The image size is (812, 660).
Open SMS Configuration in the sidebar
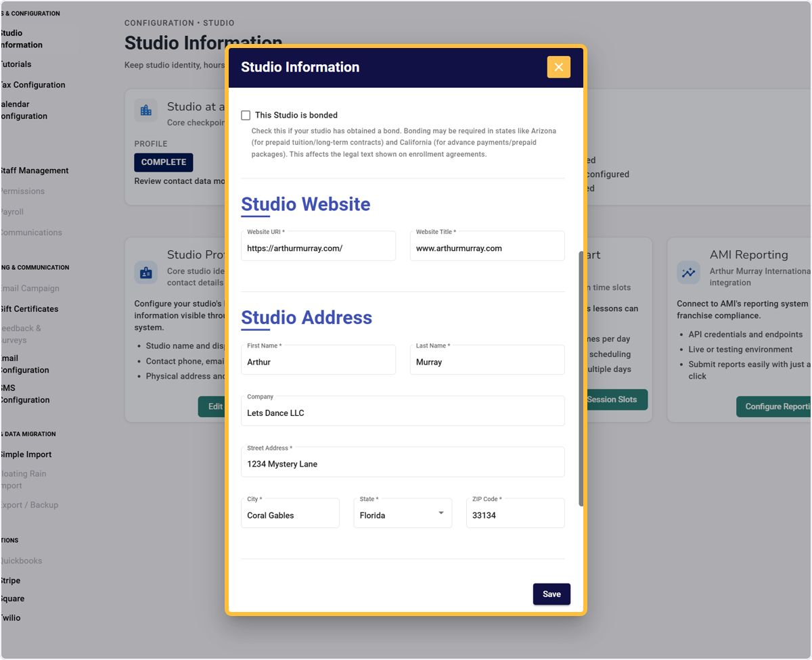point(24,394)
